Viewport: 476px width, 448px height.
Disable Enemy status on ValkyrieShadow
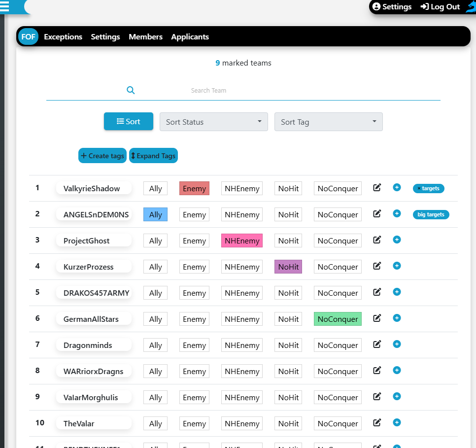click(x=194, y=188)
